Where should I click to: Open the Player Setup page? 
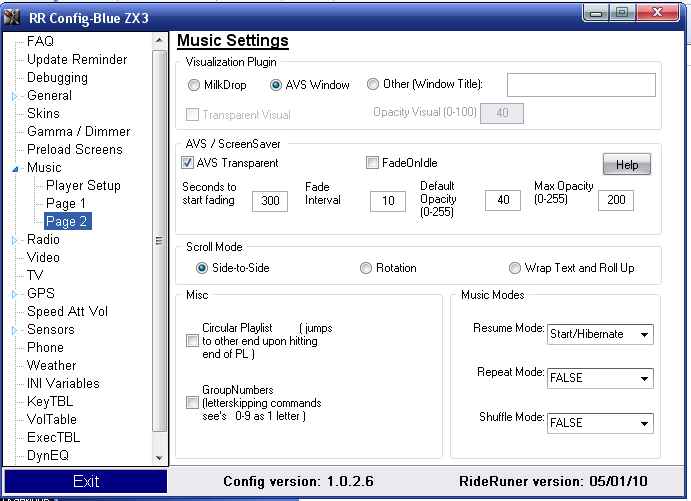[83, 185]
